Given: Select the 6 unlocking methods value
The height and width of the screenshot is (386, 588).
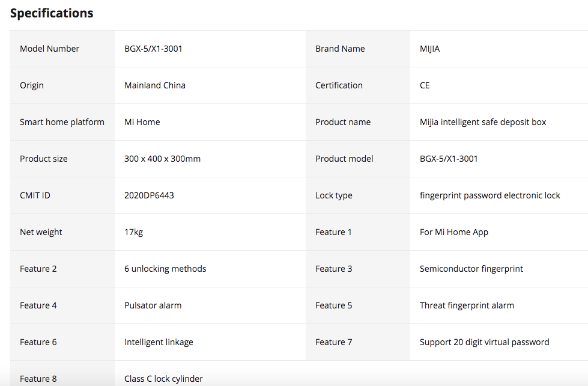Looking at the screenshot, I should point(165,269).
